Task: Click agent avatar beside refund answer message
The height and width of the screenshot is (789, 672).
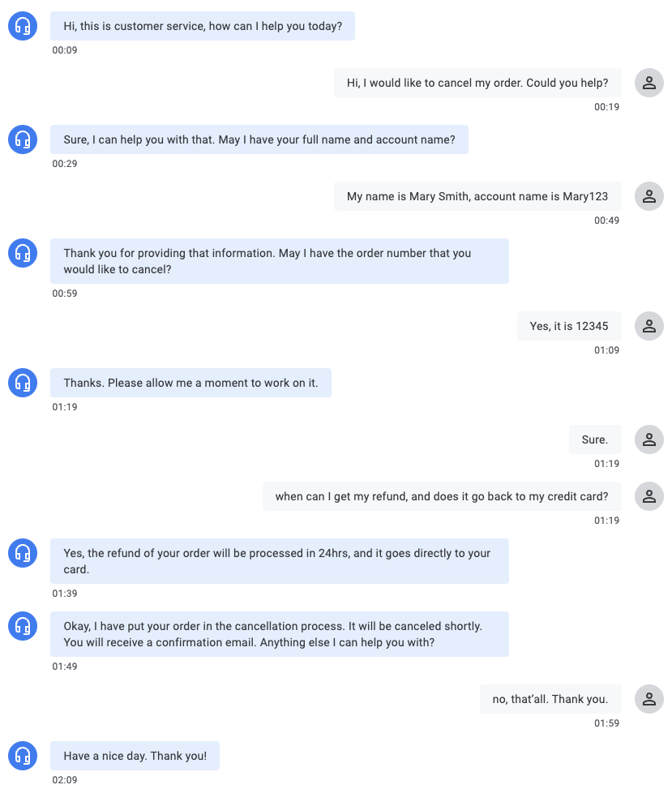Action: [x=23, y=553]
